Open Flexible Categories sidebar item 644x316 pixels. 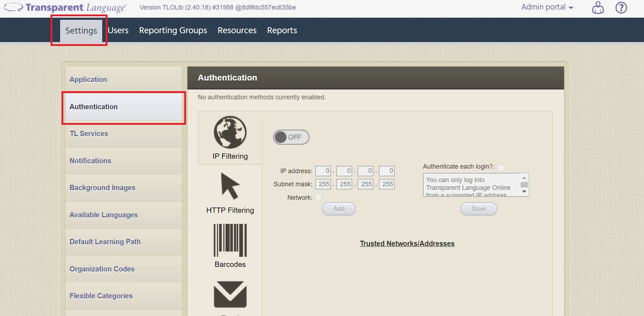(124, 296)
